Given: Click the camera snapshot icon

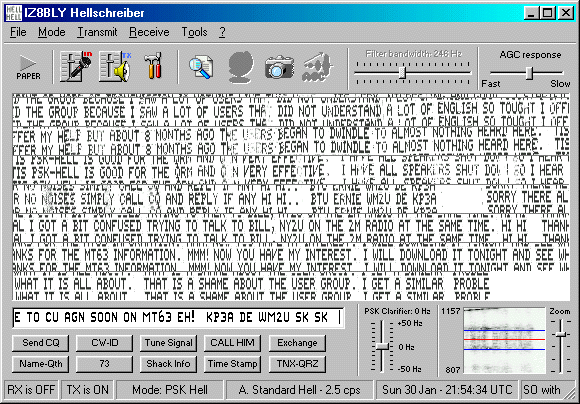Looking at the screenshot, I should tap(279, 67).
